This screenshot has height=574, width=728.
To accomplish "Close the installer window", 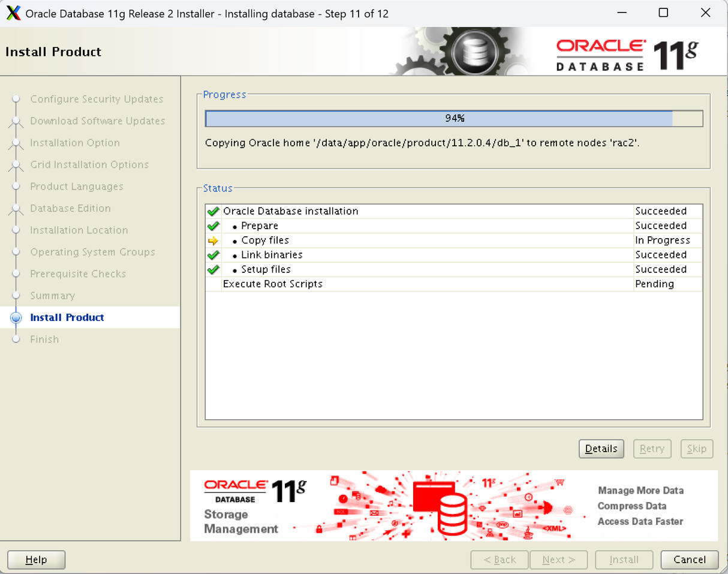I will pyautogui.click(x=706, y=13).
